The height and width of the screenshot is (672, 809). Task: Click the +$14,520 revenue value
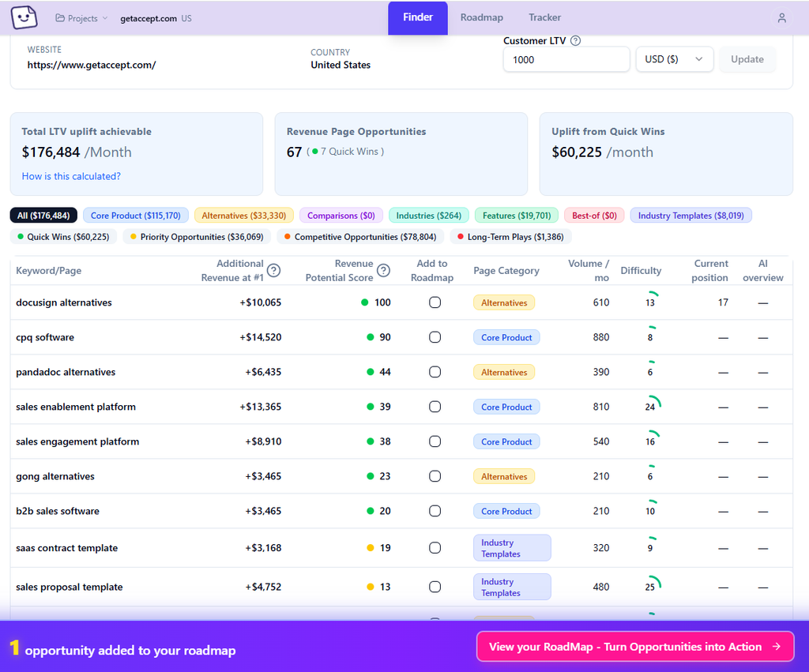[261, 337]
